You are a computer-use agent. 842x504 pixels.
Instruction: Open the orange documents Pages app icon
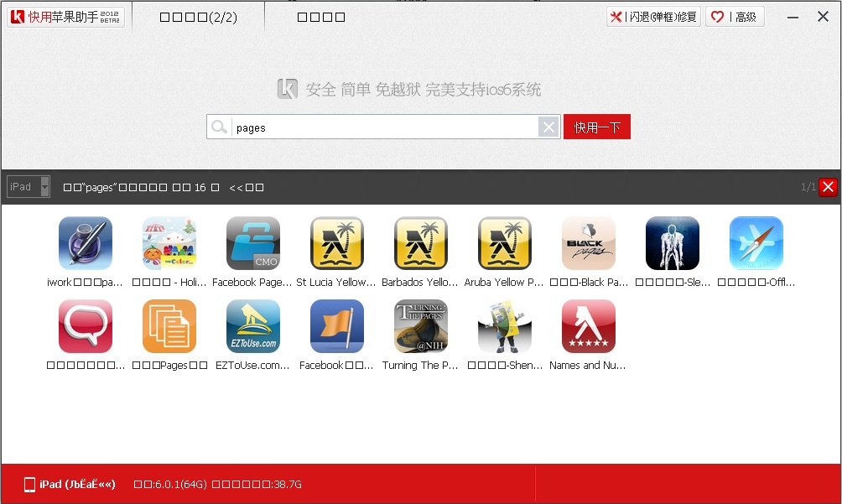point(169,326)
